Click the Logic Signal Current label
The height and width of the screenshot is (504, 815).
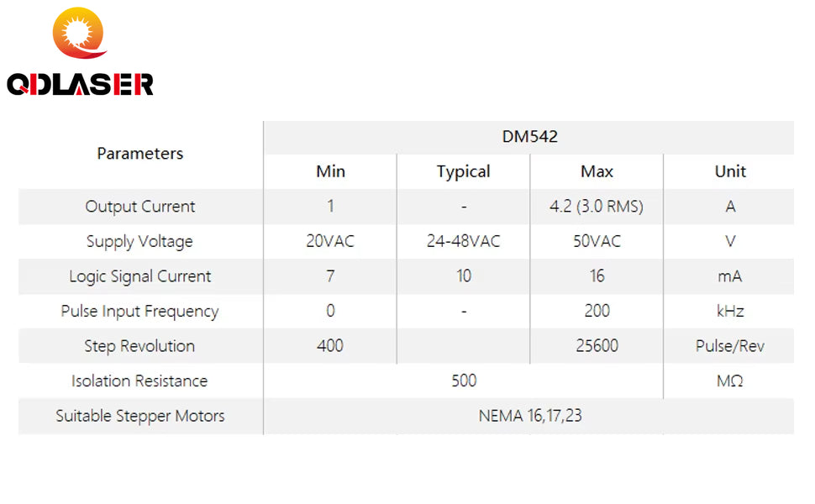(x=139, y=276)
